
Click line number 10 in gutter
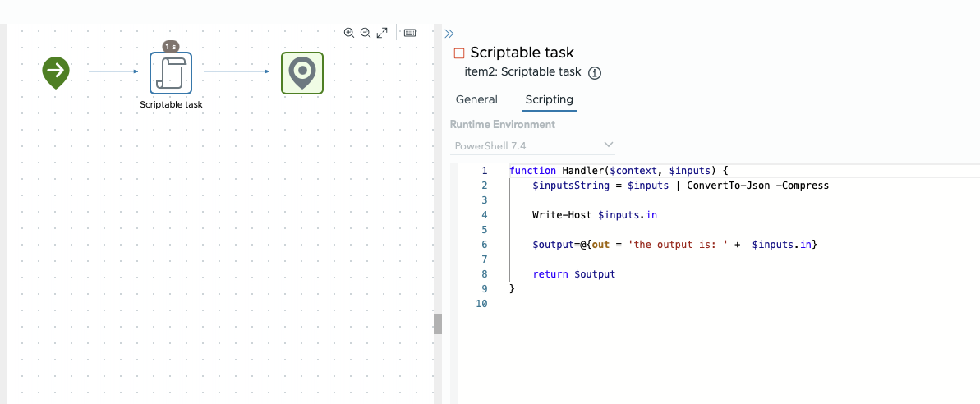pos(481,304)
